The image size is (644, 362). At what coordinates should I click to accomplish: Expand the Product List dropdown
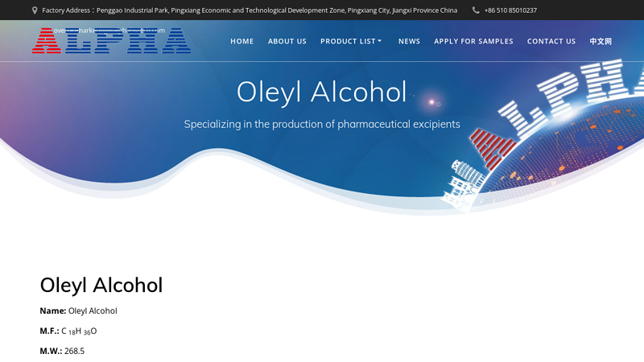(351, 42)
